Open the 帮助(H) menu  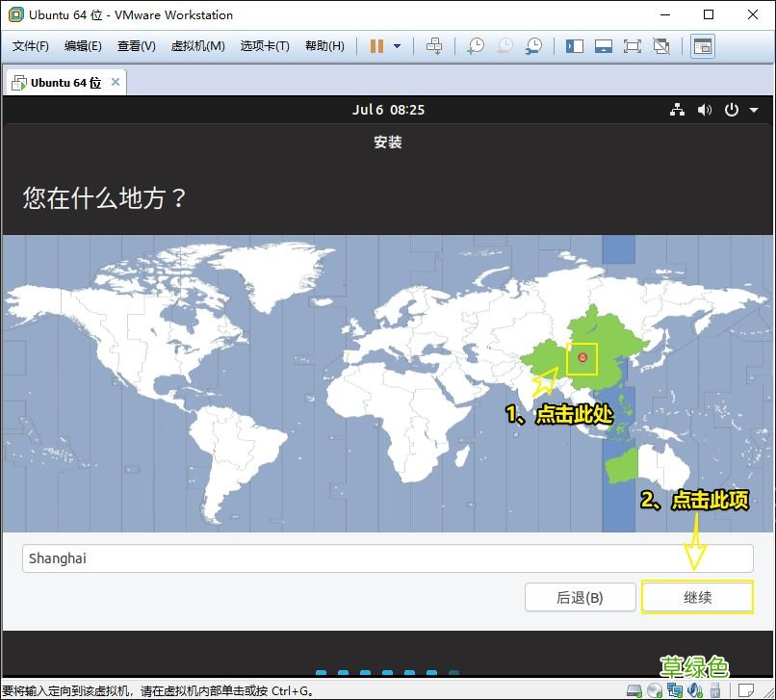[x=324, y=46]
